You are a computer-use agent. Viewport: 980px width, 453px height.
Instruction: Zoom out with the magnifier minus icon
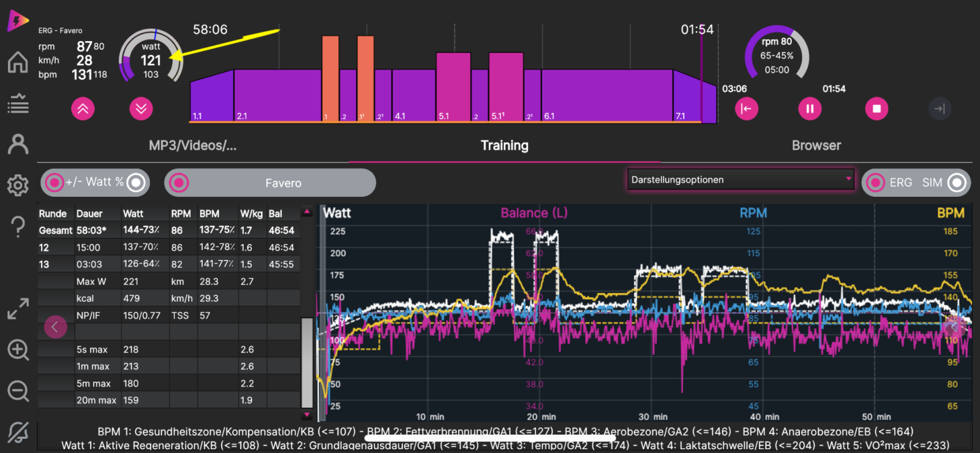(18, 390)
